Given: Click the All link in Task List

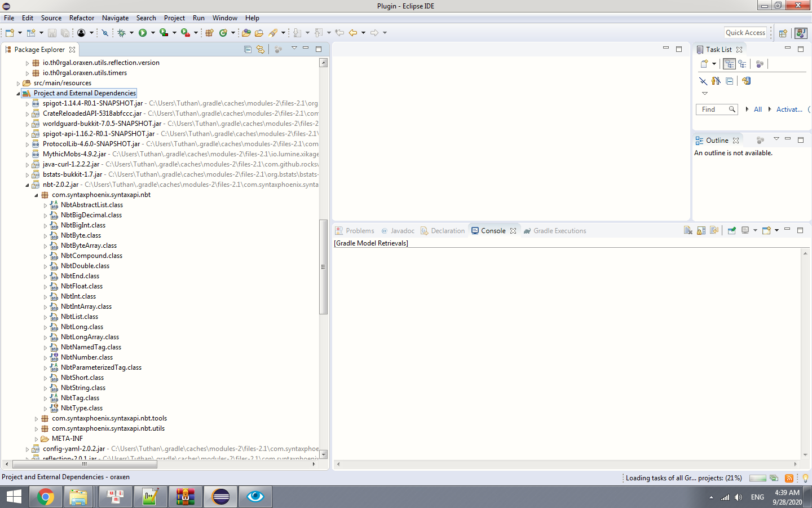Looking at the screenshot, I should coord(757,110).
